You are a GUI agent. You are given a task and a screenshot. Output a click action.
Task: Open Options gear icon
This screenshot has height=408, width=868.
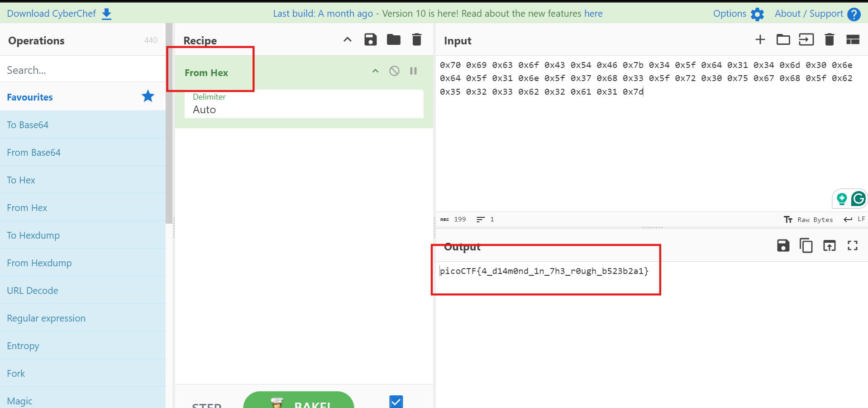757,14
